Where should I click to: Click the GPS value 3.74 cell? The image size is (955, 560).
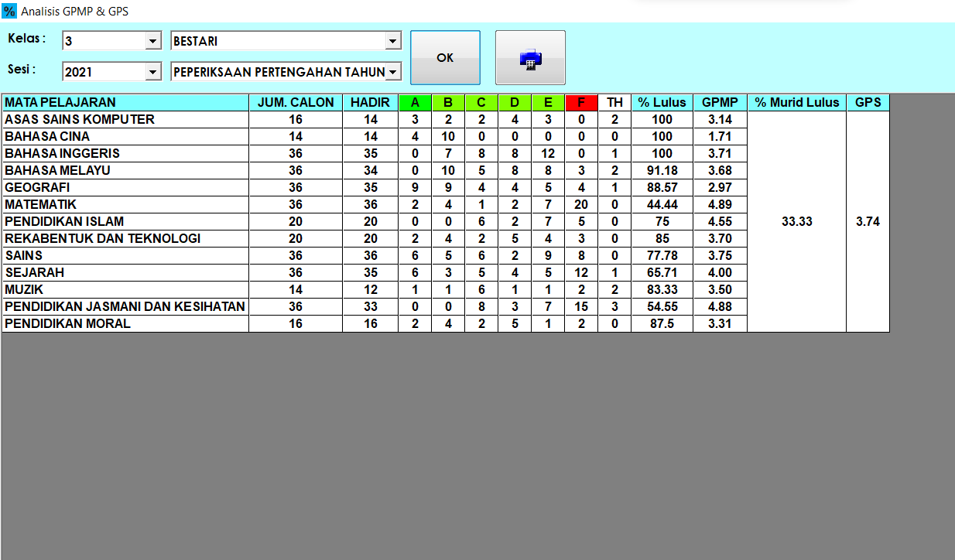pyautogui.click(x=868, y=221)
